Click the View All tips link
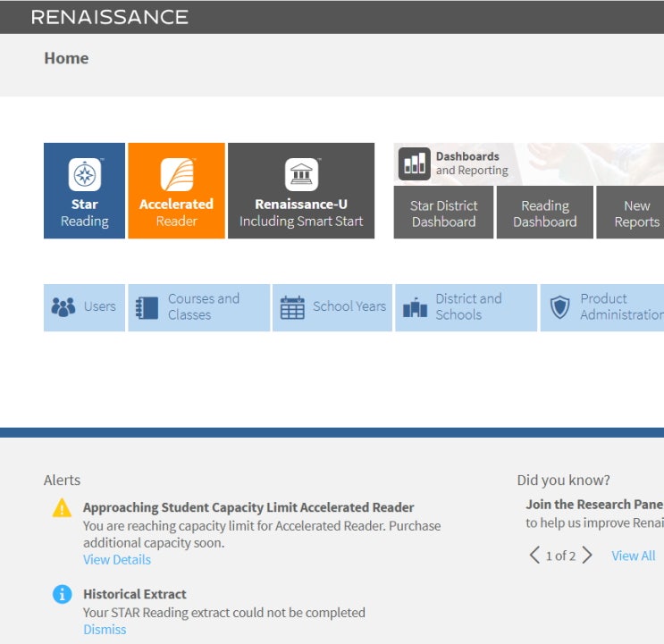 pos(633,556)
